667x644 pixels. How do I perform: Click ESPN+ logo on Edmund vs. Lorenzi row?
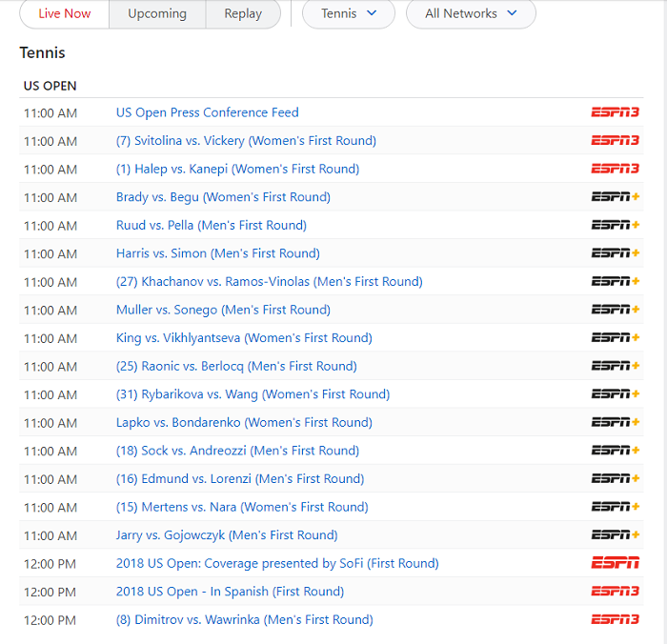pos(616,478)
